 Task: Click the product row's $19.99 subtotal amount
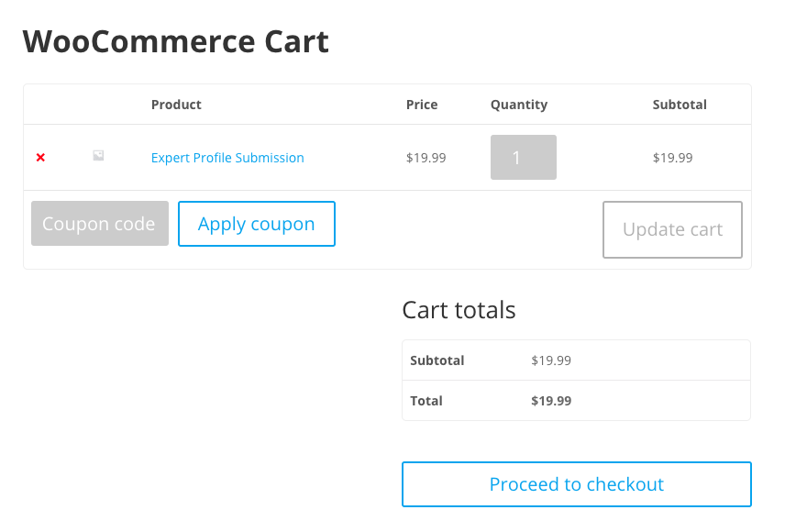672,158
